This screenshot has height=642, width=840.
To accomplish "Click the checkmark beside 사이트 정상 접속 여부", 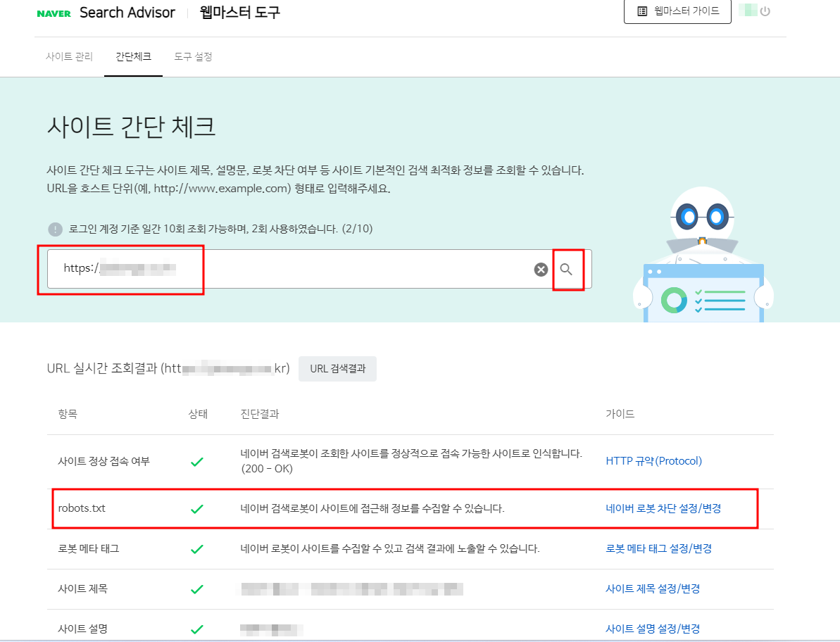I will [x=198, y=460].
